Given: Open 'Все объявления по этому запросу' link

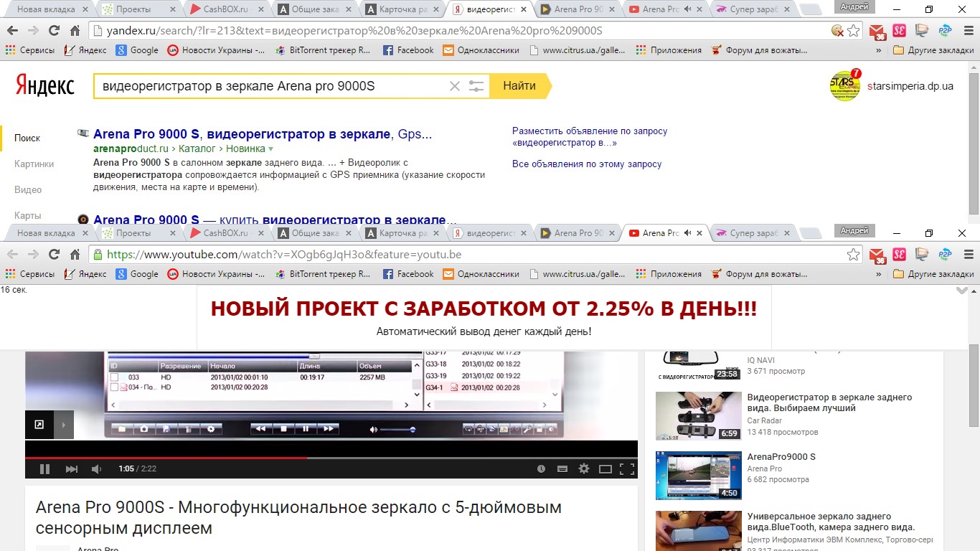Looking at the screenshot, I should [x=587, y=164].
